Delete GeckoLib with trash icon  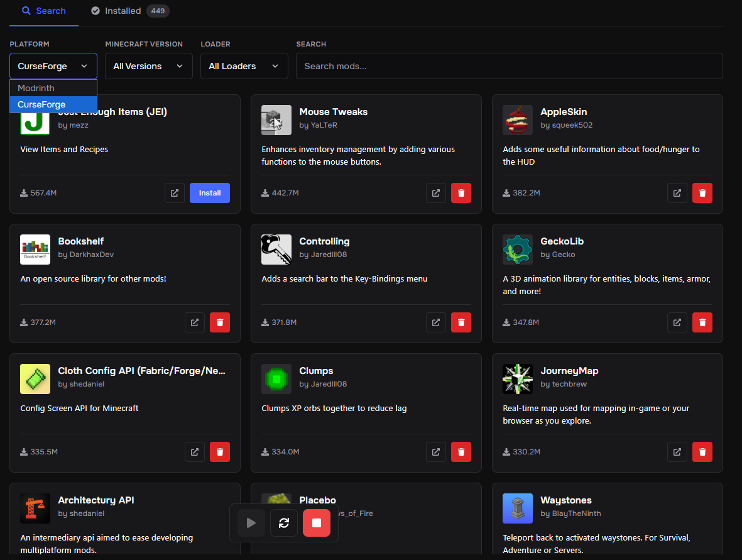coord(702,322)
